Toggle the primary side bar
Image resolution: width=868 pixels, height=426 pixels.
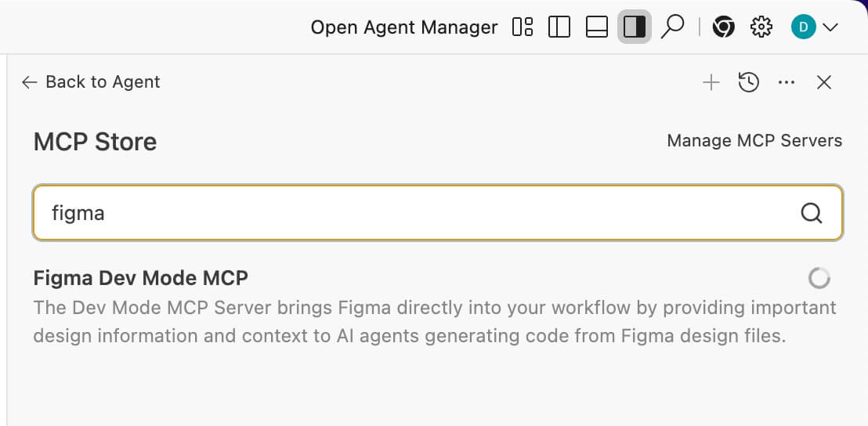[x=559, y=27]
